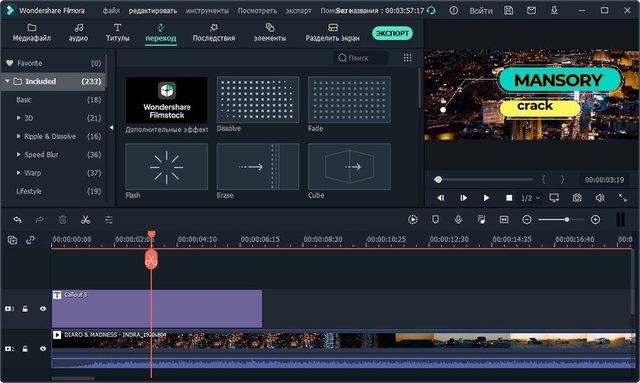Take a snapshot with camera icon
Viewport: 640px width, 383px height.
577,198
